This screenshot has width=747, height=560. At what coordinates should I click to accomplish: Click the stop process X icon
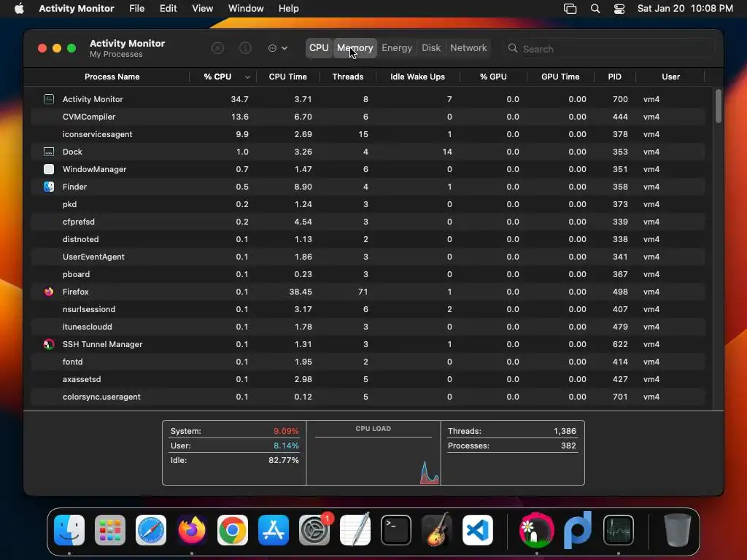tap(217, 48)
